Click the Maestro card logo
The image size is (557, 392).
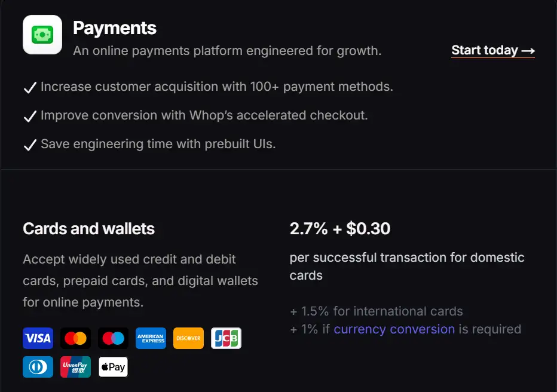[113, 338]
